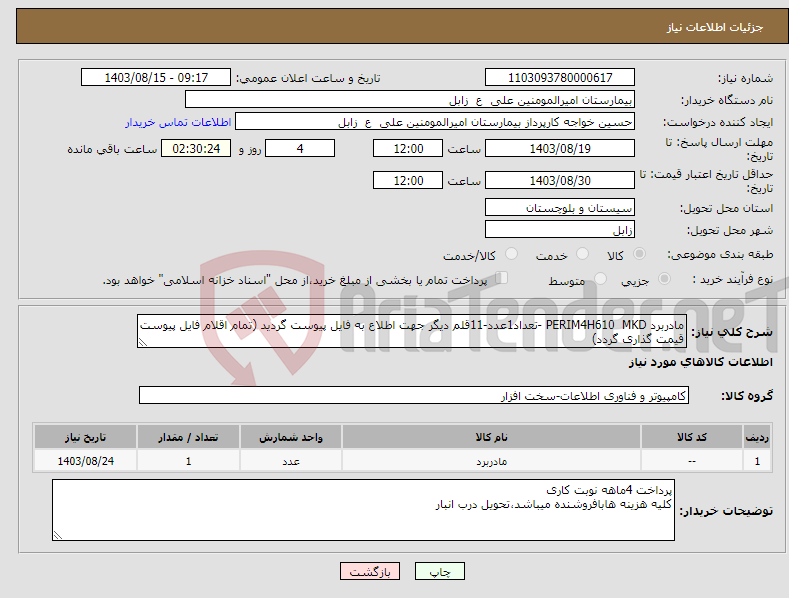
Task: Click the unit cell عدد
Action: pos(291,461)
